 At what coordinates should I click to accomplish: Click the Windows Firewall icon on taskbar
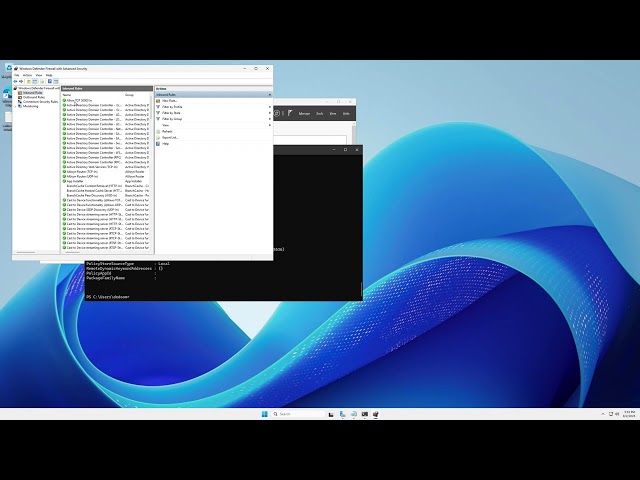tap(376, 414)
